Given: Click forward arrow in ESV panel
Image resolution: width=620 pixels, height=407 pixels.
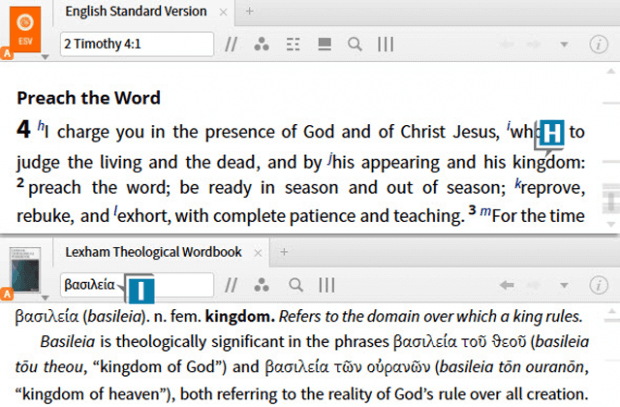Looking at the screenshot, I should 534,44.
